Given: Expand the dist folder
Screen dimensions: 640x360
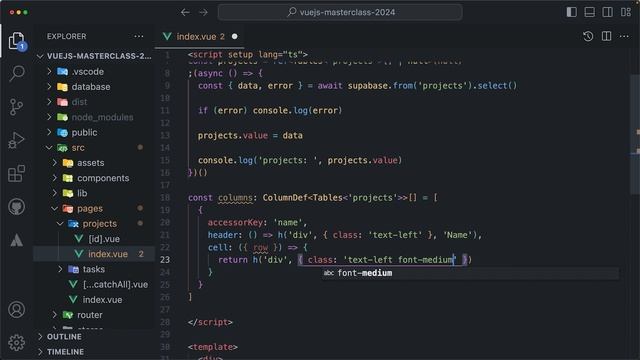Looking at the screenshot, I should click(94, 102).
